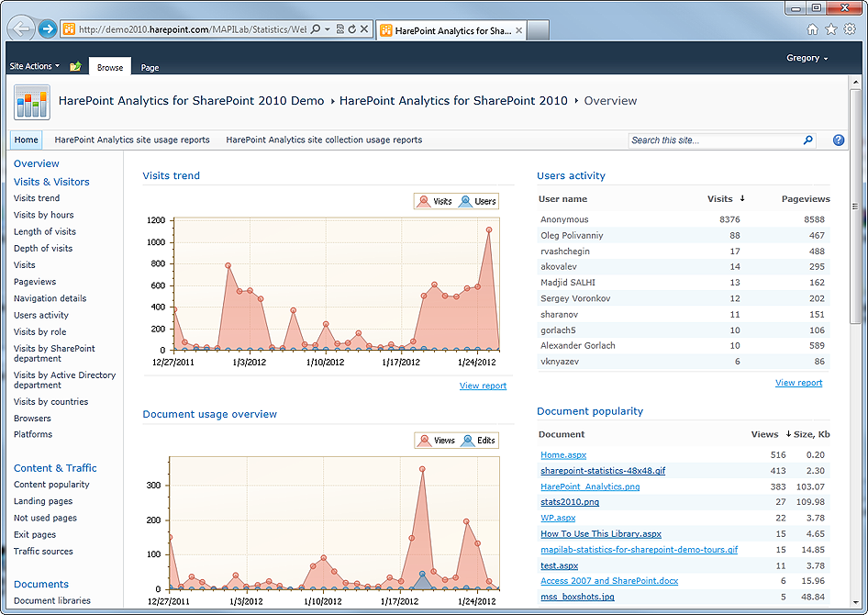The width and height of the screenshot is (868, 615).
Task: Click the search magnifier icon in site search
Action: (807, 140)
